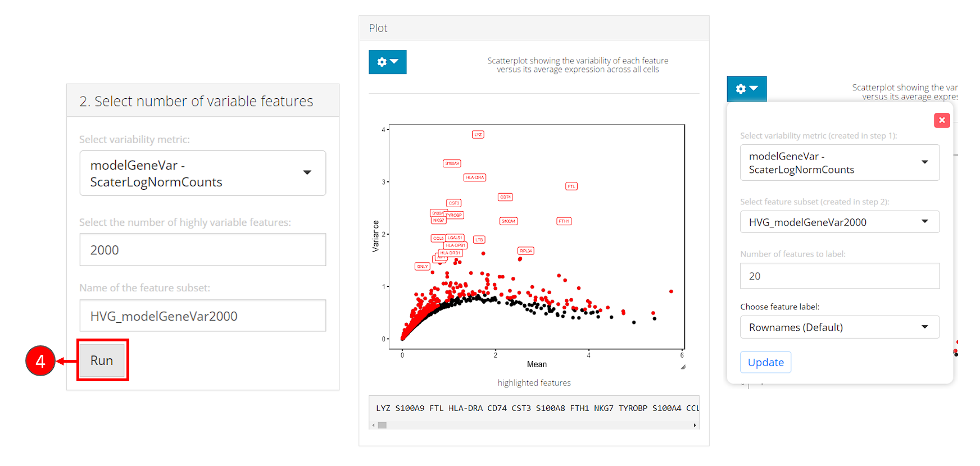The height and width of the screenshot is (466, 980).
Task: Click the LYZ gene label on the scatterplot
Action: coord(478,135)
